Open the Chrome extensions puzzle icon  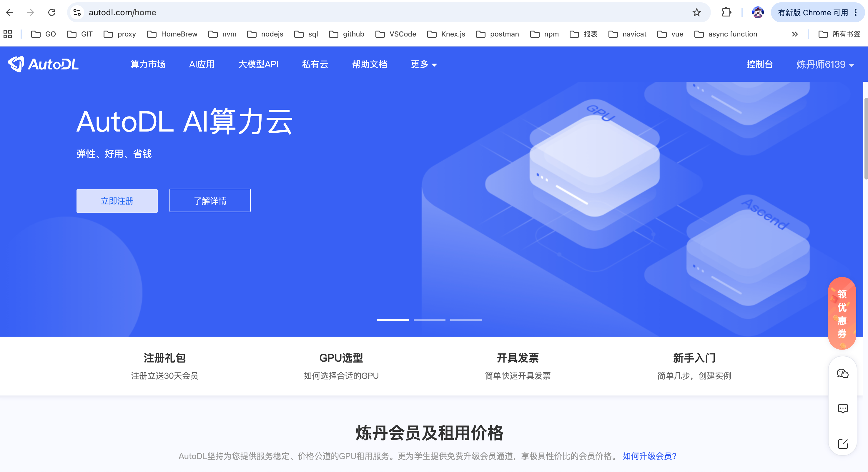726,12
